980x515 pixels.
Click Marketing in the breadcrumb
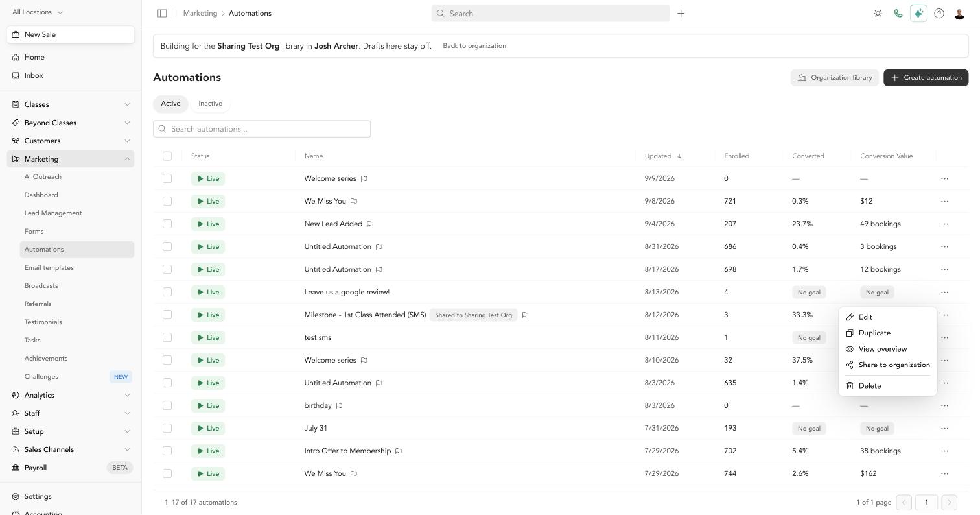coord(200,13)
